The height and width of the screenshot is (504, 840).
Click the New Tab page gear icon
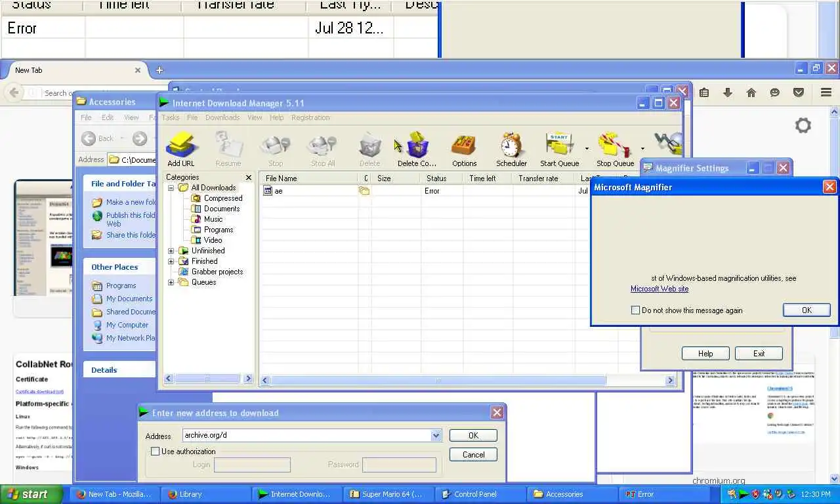[x=803, y=125]
